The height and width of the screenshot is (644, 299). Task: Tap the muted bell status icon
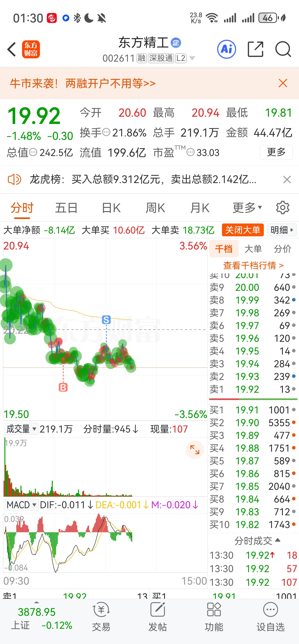[x=101, y=18]
